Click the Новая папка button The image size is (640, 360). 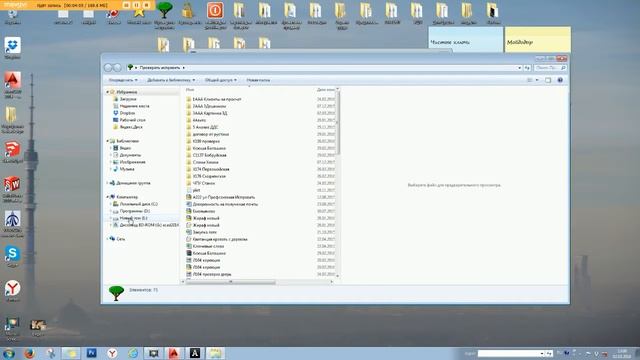point(258,80)
